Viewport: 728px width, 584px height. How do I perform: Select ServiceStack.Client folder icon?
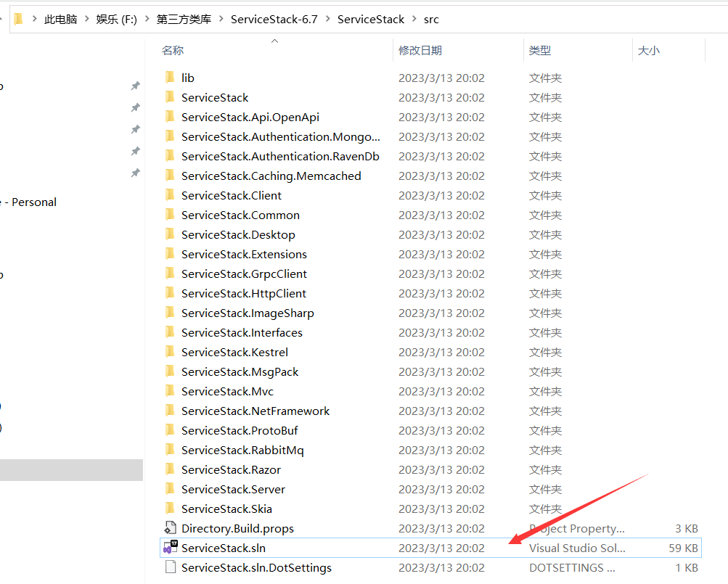point(170,195)
